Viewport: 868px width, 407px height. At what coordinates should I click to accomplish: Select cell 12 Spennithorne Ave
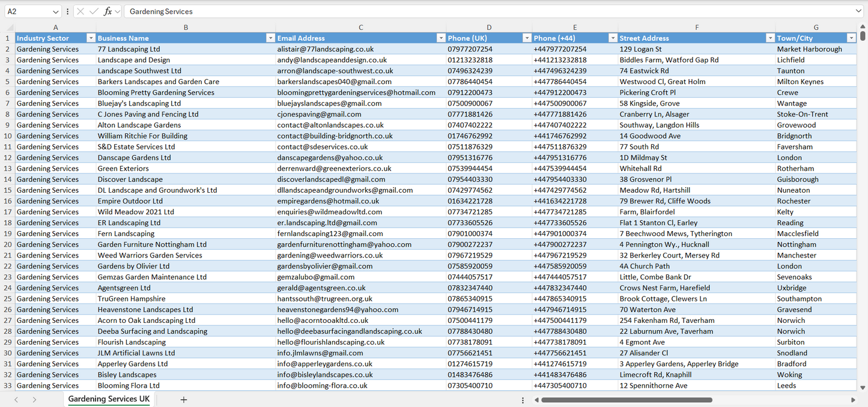[x=697, y=385]
